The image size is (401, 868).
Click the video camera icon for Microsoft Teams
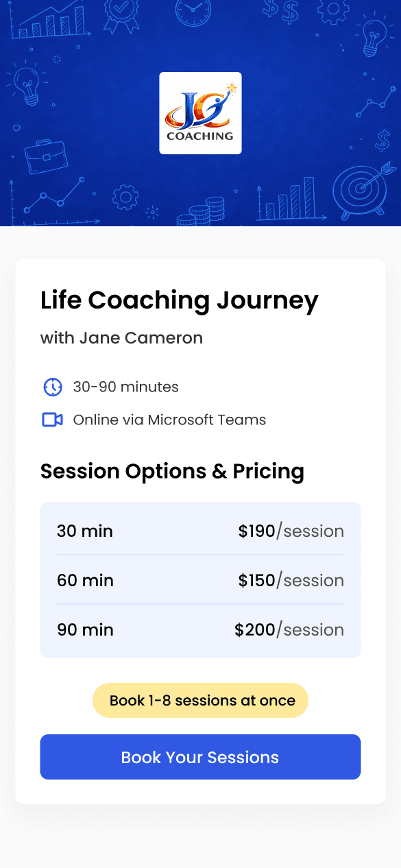coord(53,420)
